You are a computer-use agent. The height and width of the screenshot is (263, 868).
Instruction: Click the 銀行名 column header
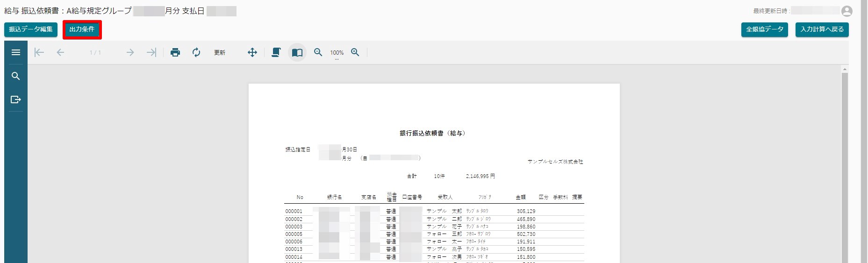point(334,197)
